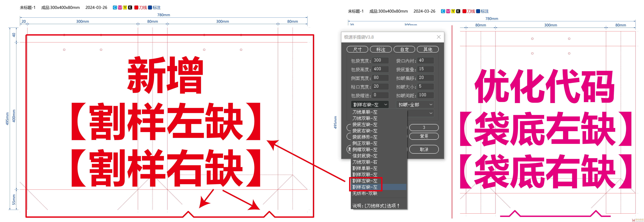Focus the 扣眼大小 field showing 5
The width and height of the screenshot is (644, 222).
(425, 87)
